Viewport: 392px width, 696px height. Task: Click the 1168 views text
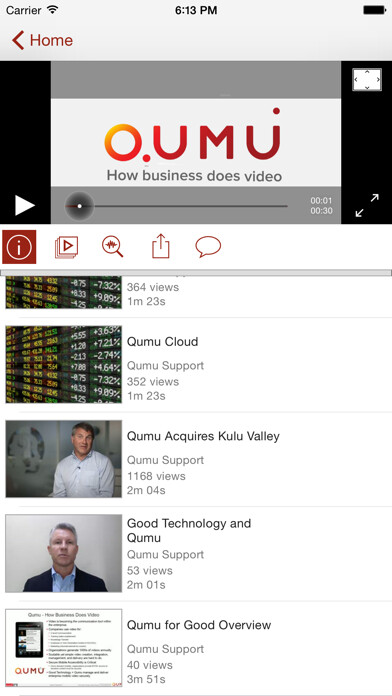(x=156, y=476)
